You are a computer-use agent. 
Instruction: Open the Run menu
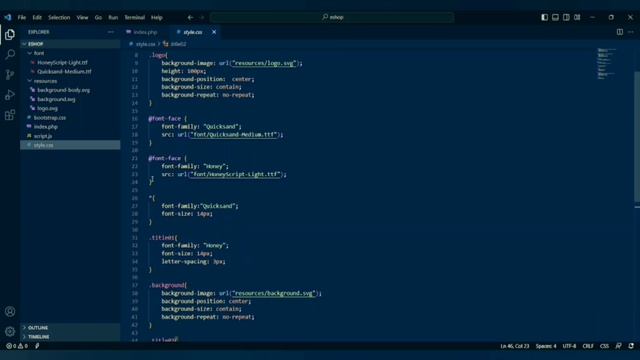point(113,17)
